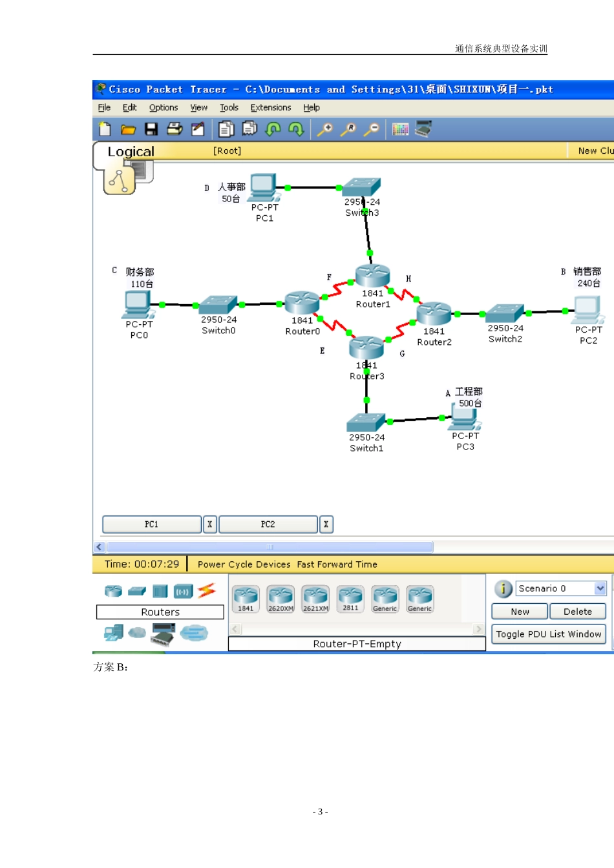Click the Save file toolbar icon

click(x=151, y=129)
